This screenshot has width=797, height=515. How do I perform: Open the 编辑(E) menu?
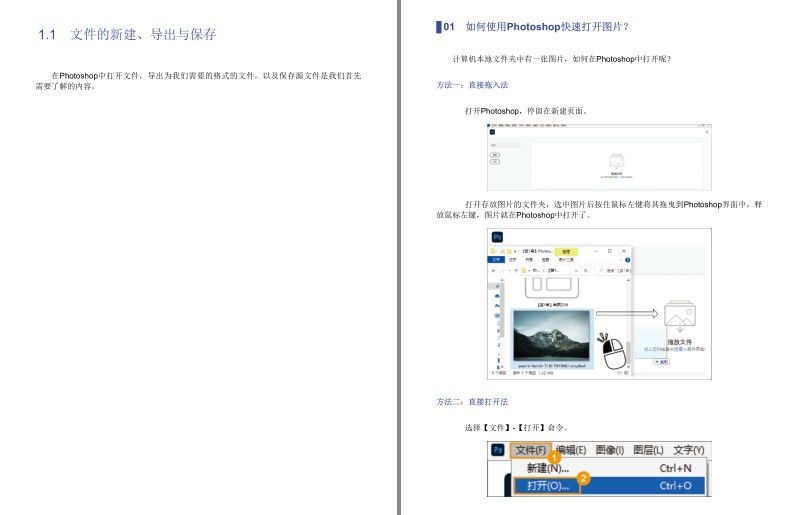point(571,450)
